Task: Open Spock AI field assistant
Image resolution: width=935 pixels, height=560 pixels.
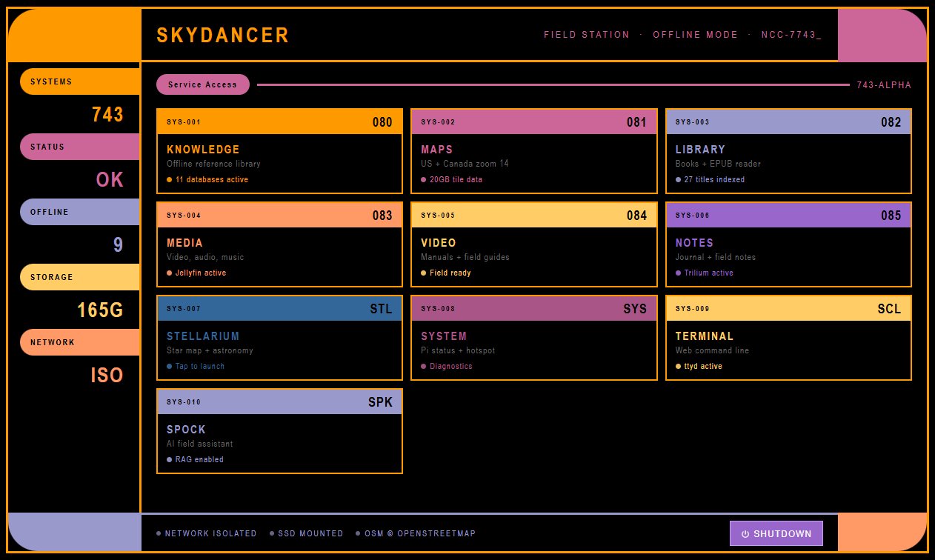Action: click(279, 431)
